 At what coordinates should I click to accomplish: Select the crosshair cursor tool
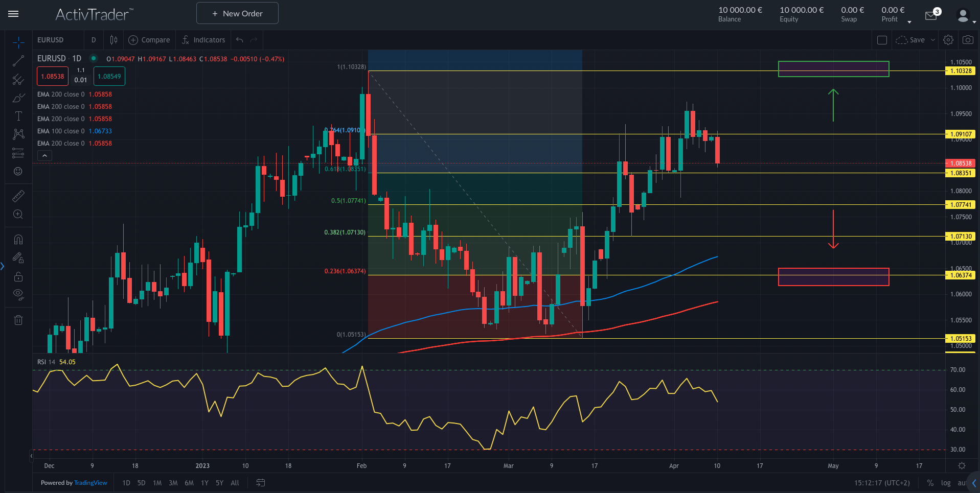coord(18,42)
